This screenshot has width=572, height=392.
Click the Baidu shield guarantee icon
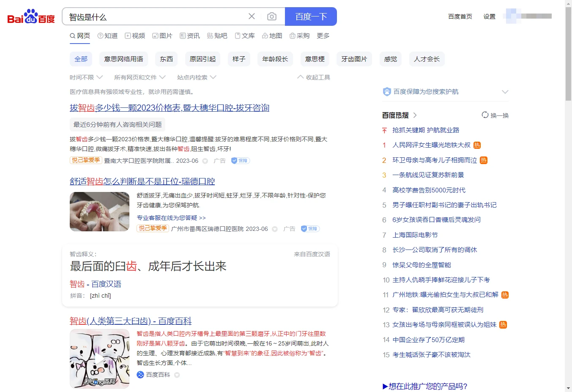(386, 92)
